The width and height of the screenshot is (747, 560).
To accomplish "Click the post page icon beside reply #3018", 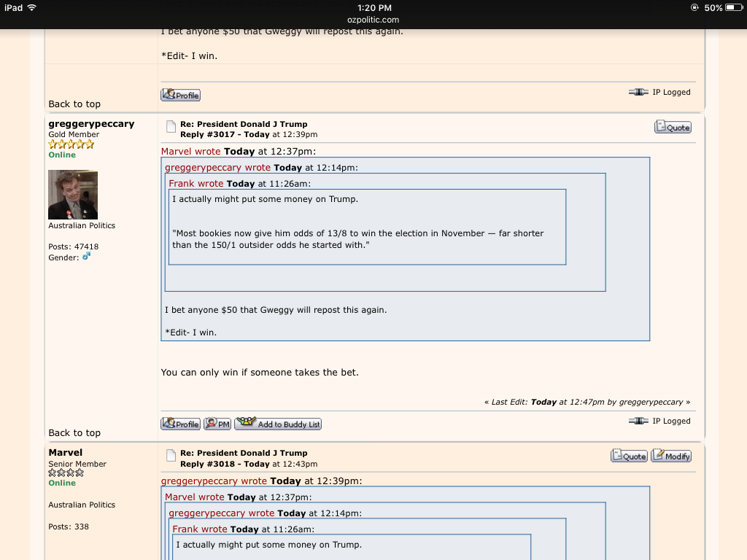I will [171, 456].
